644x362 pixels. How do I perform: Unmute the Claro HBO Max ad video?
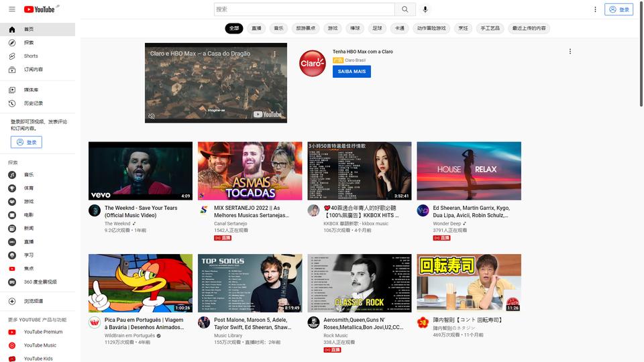pyautogui.click(x=152, y=116)
